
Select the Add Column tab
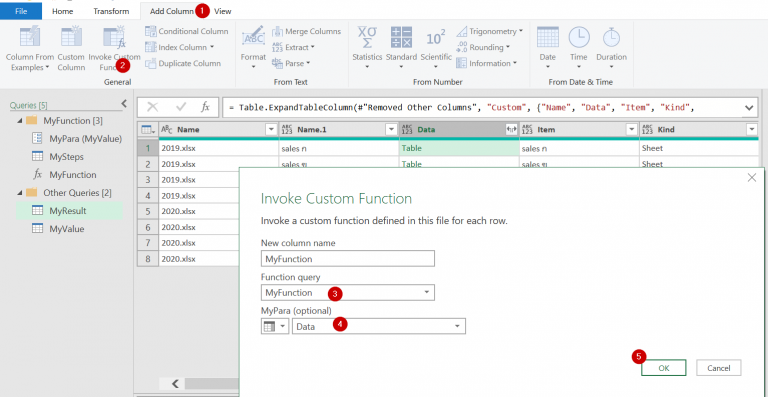click(x=171, y=11)
